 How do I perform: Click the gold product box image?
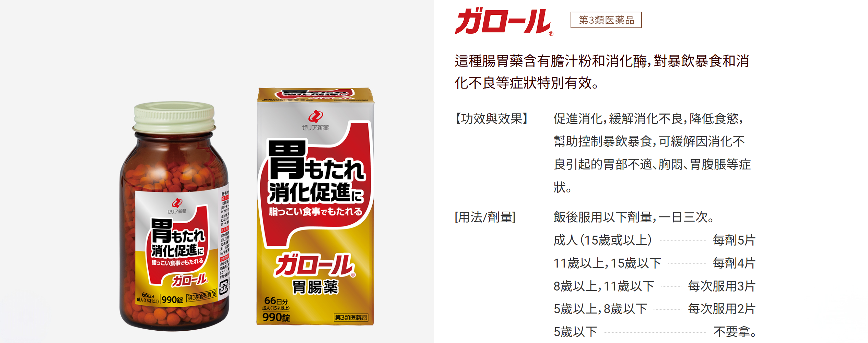point(315,206)
